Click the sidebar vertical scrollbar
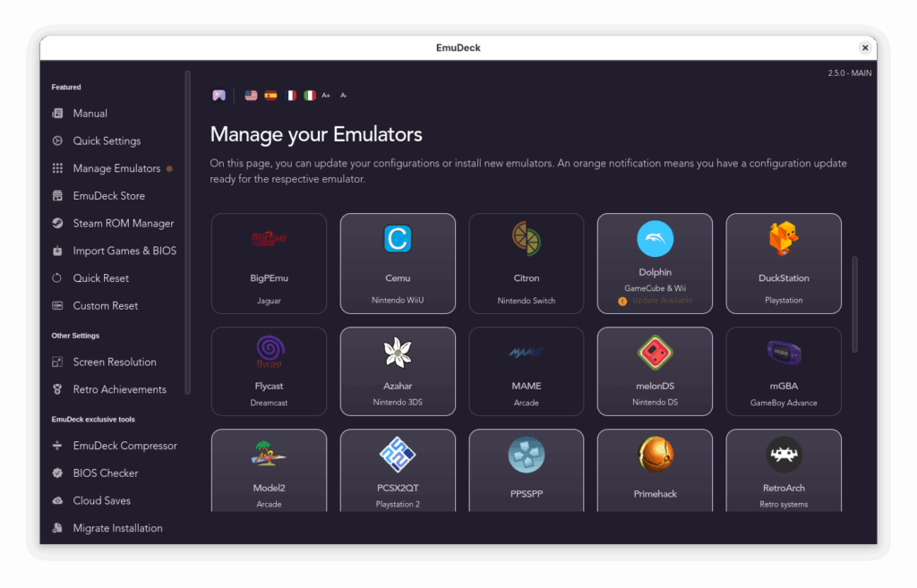Viewport: 917px width, 588px height. click(187, 233)
